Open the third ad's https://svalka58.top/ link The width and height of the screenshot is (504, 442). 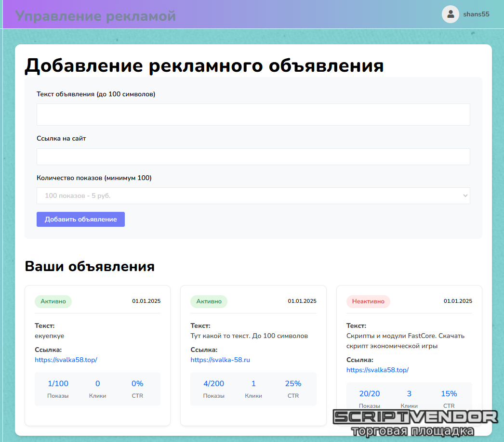[x=377, y=370]
